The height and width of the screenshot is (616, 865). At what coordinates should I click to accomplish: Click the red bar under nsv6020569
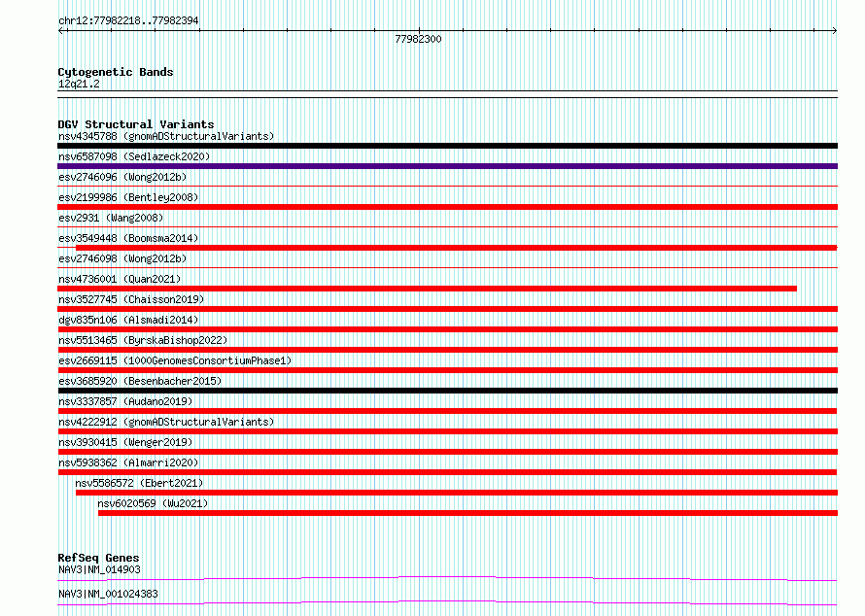(467, 513)
